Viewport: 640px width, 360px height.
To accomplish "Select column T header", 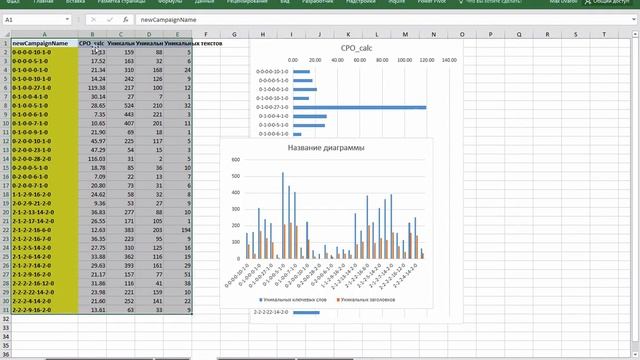I will (x=604, y=35).
